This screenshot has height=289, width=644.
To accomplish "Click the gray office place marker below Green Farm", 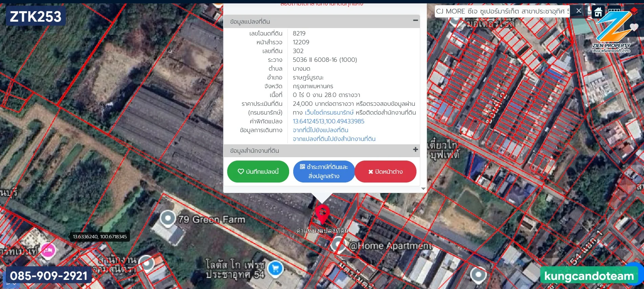I will 146,263.
